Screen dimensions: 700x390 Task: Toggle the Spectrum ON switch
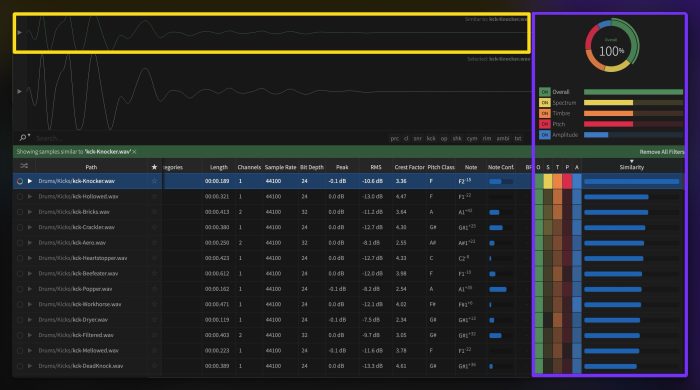[x=544, y=103]
